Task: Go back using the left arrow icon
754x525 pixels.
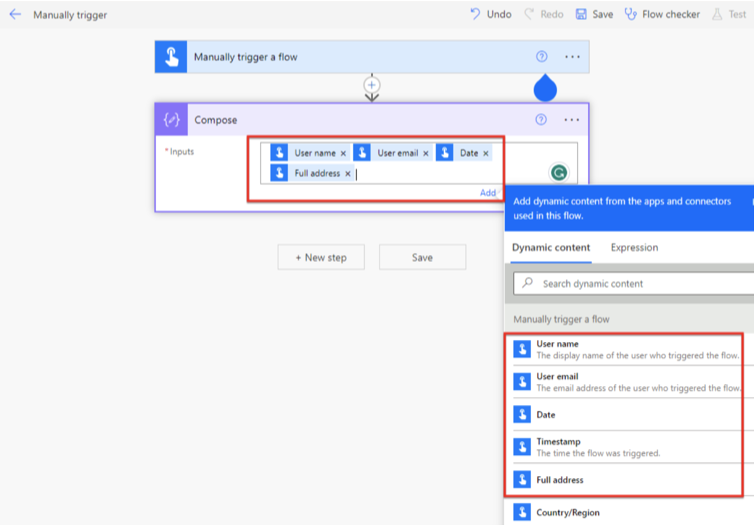Action: (x=15, y=14)
